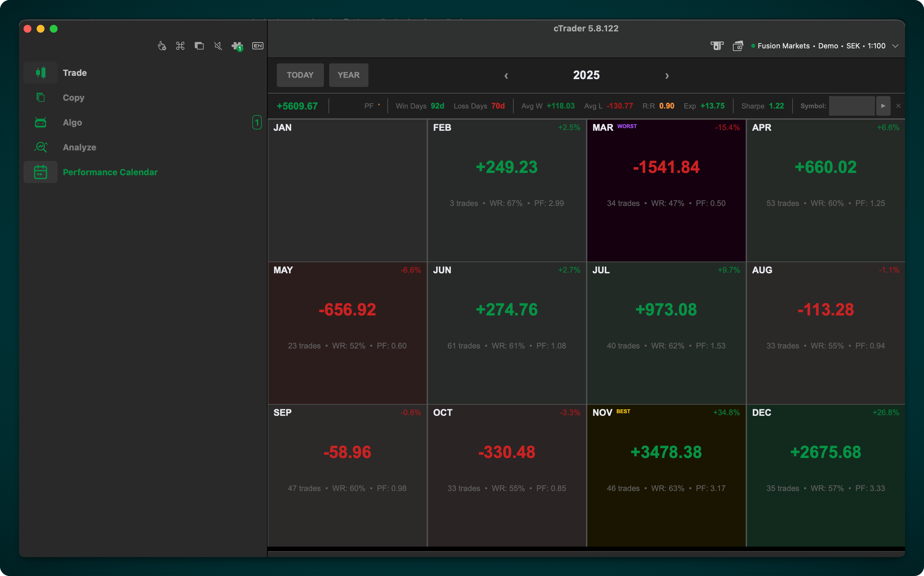The width and height of the screenshot is (924, 576).
Task: Select the Trade candlestick icon in sidebar
Action: (x=41, y=72)
